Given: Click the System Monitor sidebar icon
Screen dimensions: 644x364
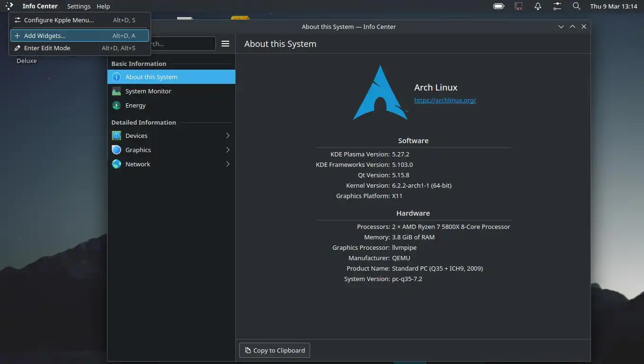Looking at the screenshot, I should tap(116, 91).
